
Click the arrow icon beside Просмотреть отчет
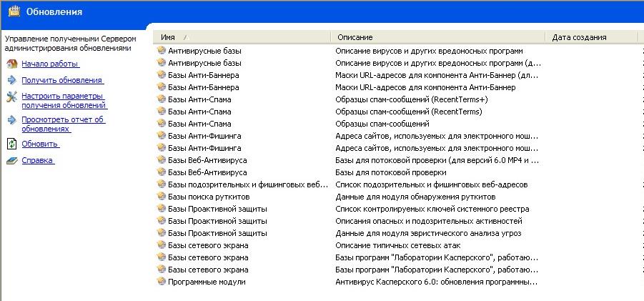pyautogui.click(x=11, y=120)
